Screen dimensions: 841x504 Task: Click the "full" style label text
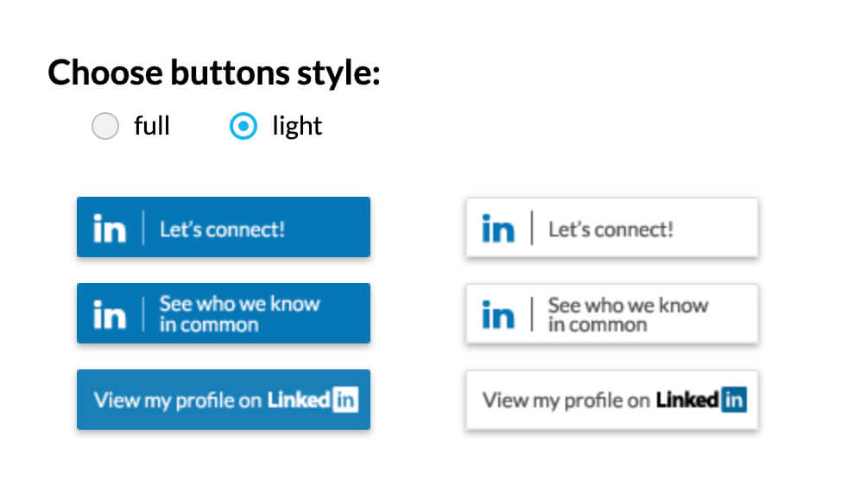pyautogui.click(x=152, y=126)
